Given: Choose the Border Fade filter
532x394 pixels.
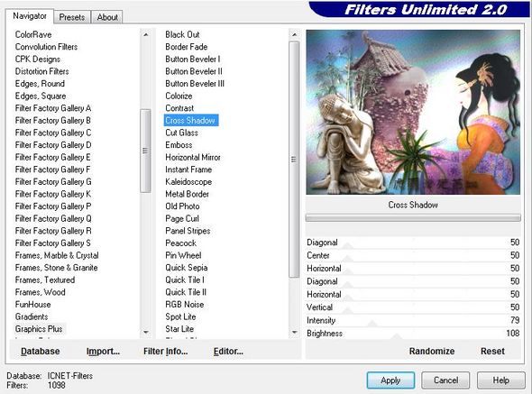Looking at the screenshot, I should [187, 47].
